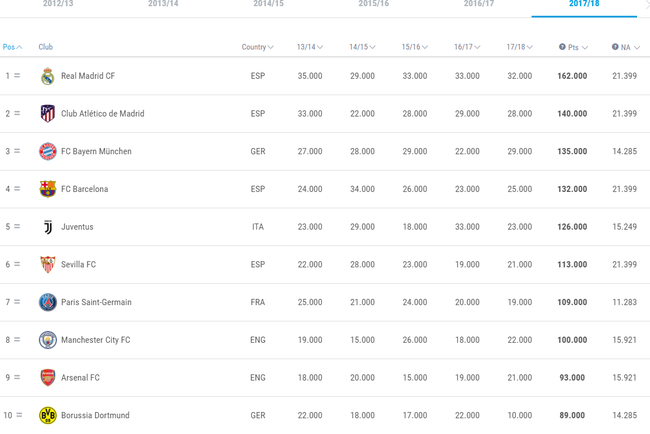Viewport: 650px width, 434px height.
Task: Click the info icon beside Pts header
Action: 562,47
